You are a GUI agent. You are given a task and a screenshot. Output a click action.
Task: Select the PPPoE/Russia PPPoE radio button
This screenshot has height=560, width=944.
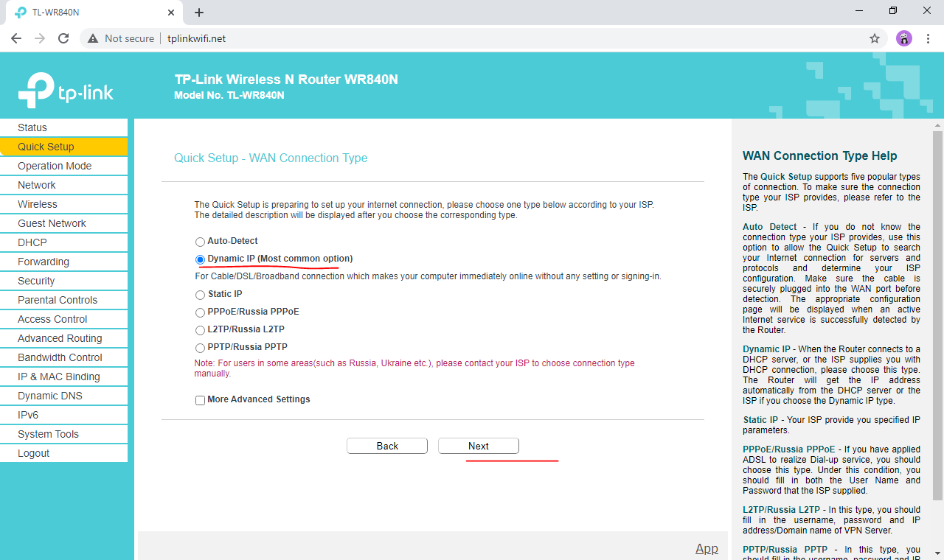pyautogui.click(x=200, y=312)
